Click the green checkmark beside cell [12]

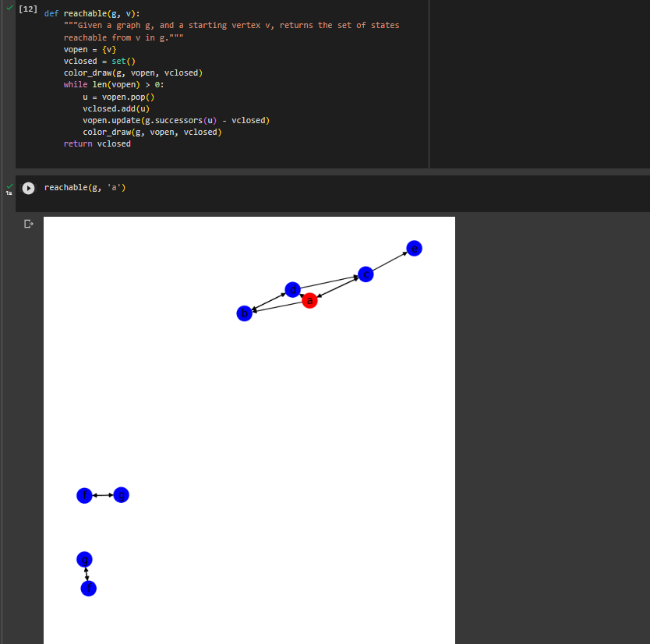(8, 8)
